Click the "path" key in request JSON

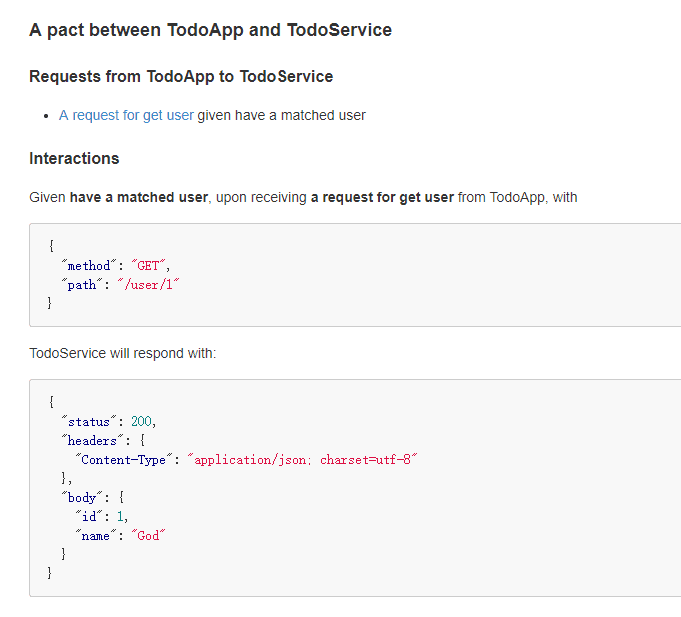coord(81,284)
